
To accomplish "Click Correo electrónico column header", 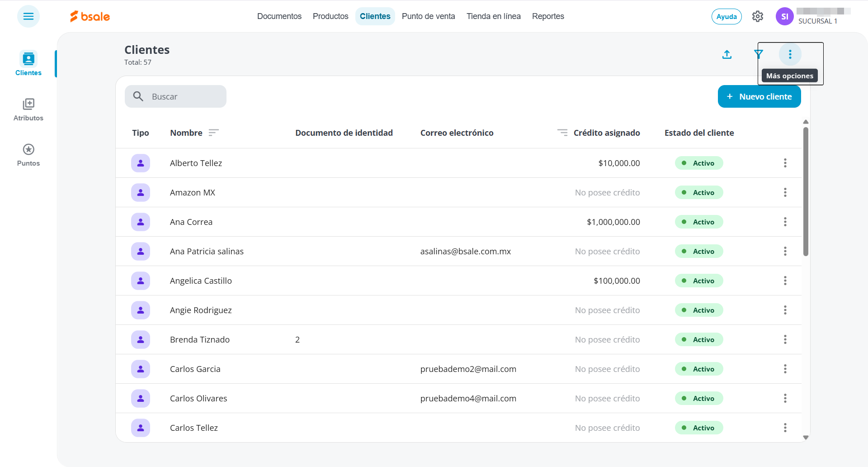I will pyautogui.click(x=457, y=133).
